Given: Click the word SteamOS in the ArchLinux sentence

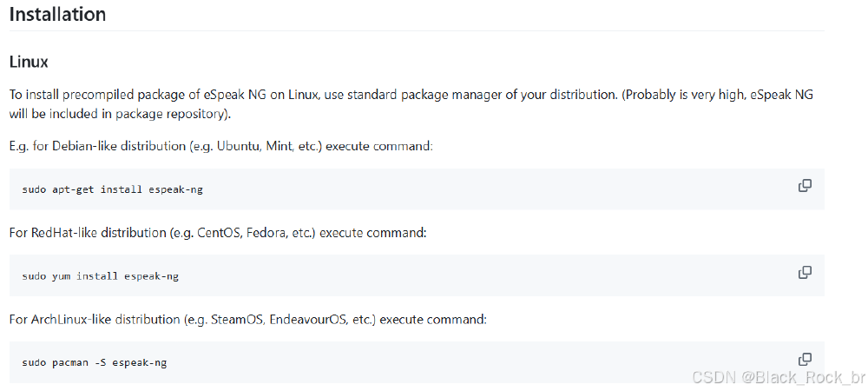Looking at the screenshot, I should point(236,319).
